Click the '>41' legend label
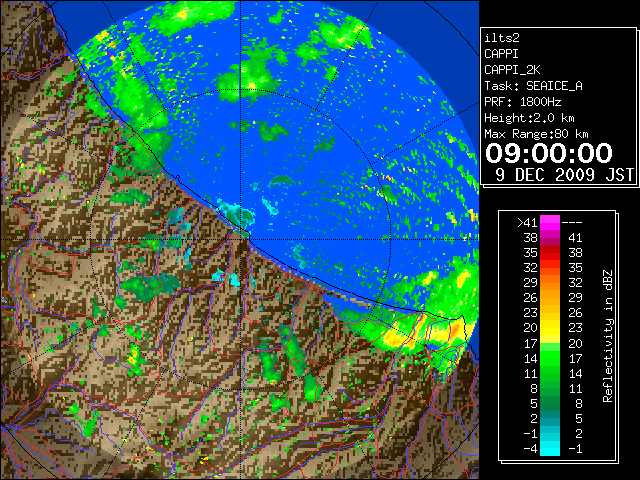 pyautogui.click(x=527, y=223)
